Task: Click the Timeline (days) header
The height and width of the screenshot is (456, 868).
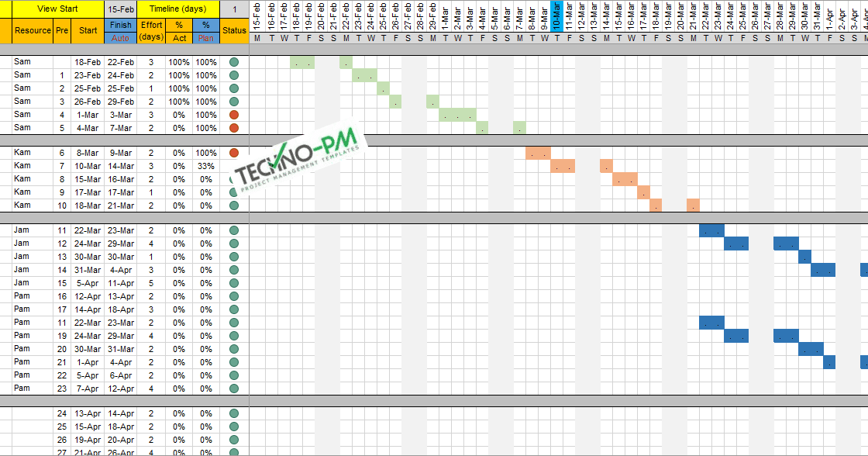Action: pyautogui.click(x=178, y=9)
